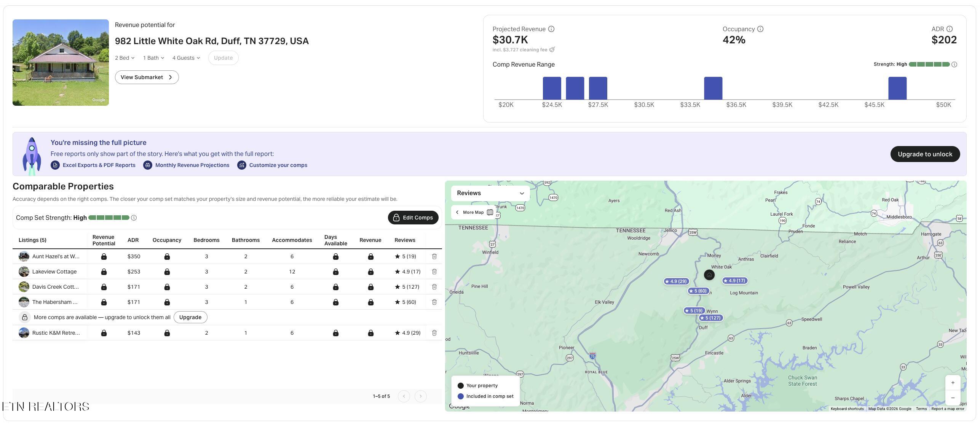Open the 1 Bath dropdown
980x426 pixels.
pos(154,58)
